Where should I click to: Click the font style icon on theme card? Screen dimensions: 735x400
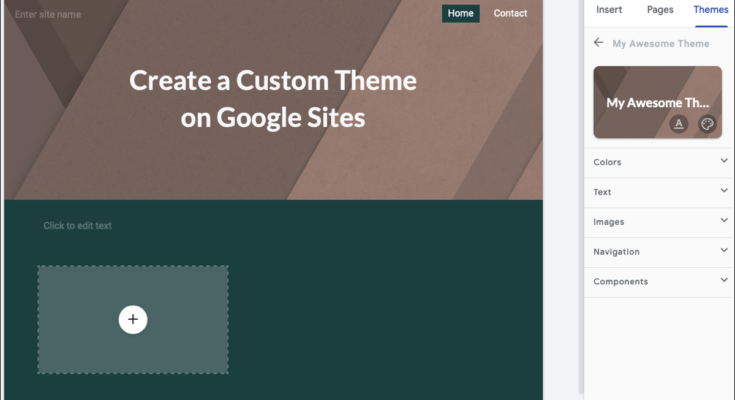679,124
